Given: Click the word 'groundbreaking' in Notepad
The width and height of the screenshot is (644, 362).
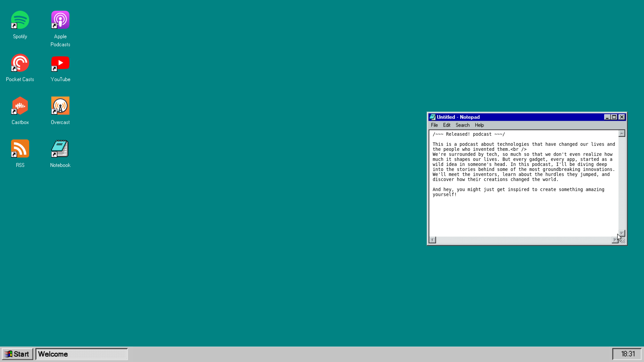Looking at the screenshot, I should click(561, 169).
